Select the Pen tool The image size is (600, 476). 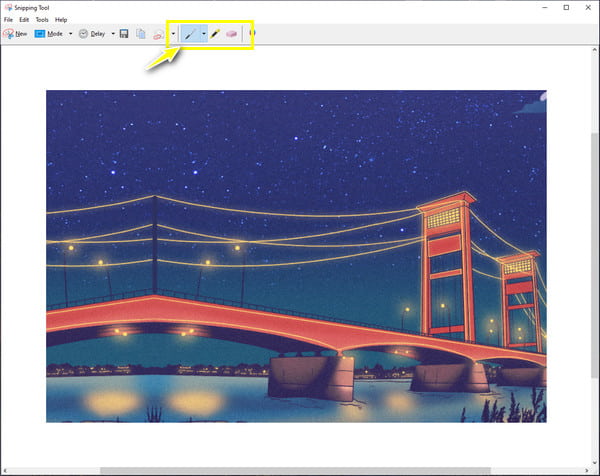pyautogui.click(x=190, y=34)
